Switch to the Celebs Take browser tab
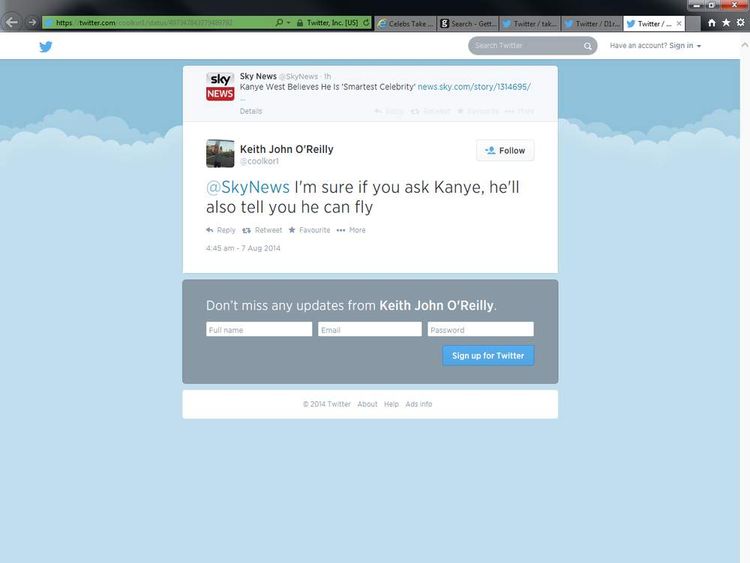The height and width of the screenshot is (563, 750). point(406,23)
